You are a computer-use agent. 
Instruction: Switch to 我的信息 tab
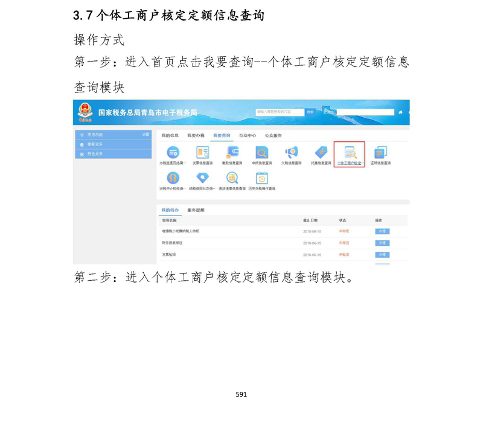(x=170, y=136)
